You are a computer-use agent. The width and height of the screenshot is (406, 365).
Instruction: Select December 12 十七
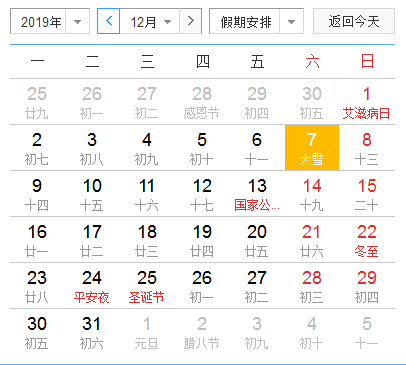(202, 194)
